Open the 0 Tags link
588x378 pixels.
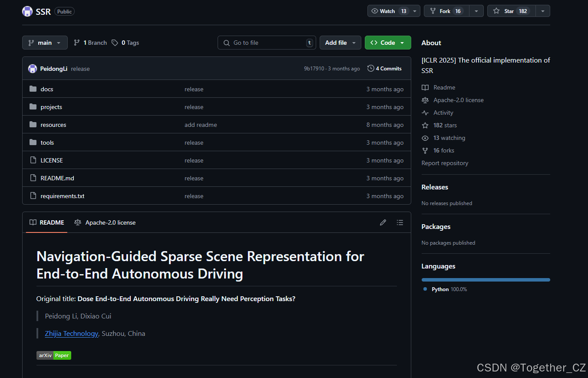click(x=126, y=43)
